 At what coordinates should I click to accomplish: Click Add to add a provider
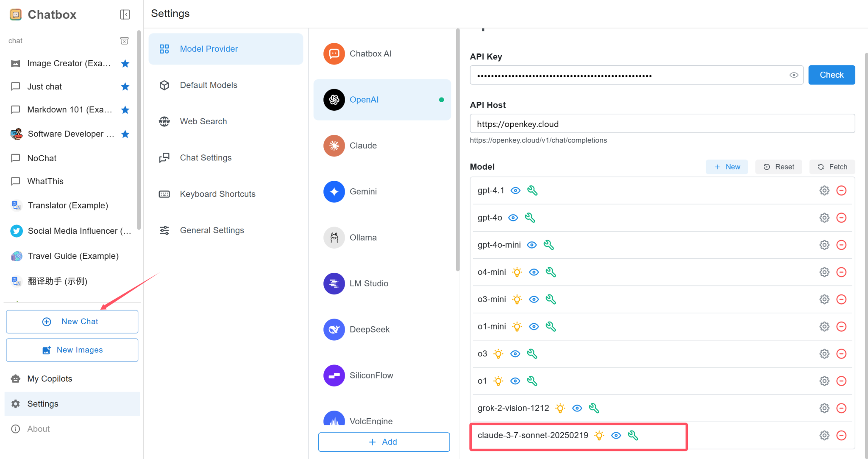(384, 442)
